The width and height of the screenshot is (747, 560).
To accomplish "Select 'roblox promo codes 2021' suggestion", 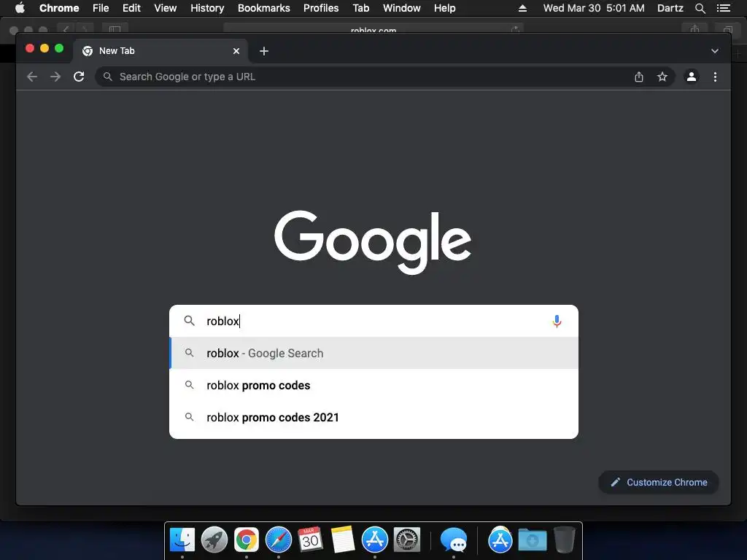I will pyautogui.click(x=374, y=417).
